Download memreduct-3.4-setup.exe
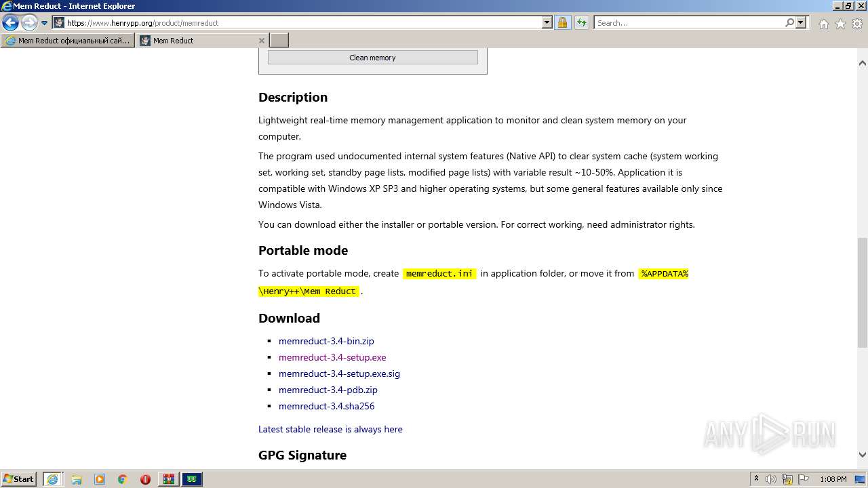Viewport: 868px width, 488px height. pyautogui.click(x=332, y=357)
